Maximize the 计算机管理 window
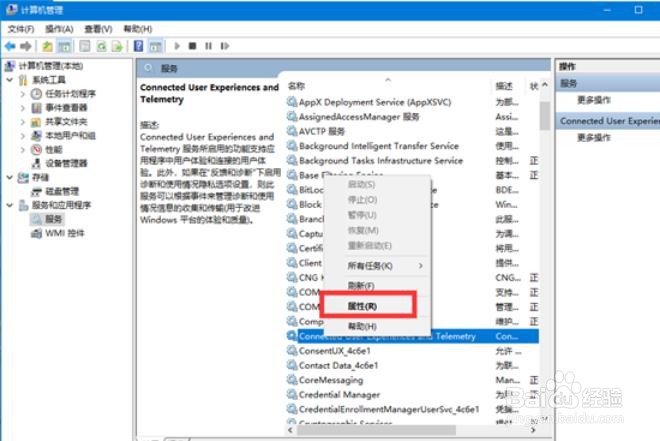660x441 pixels. tap(639, 10)
